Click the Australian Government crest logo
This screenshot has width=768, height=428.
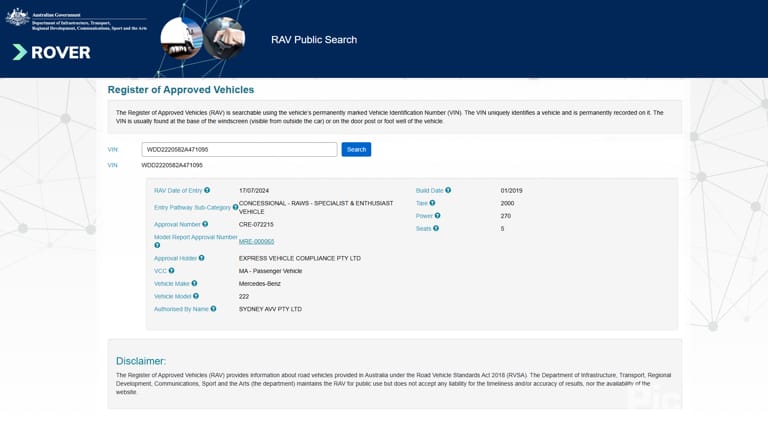coord(18,17)
